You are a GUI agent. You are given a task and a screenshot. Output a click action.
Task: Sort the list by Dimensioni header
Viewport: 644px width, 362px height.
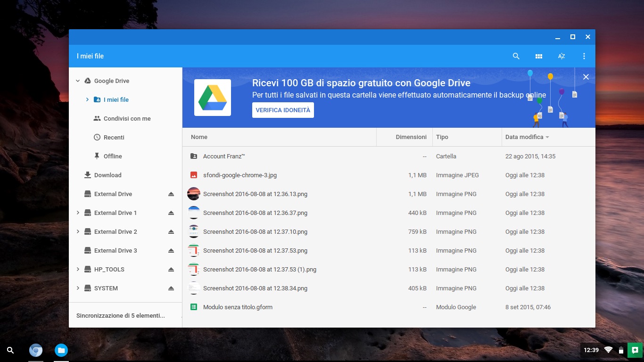coord(411,137)
